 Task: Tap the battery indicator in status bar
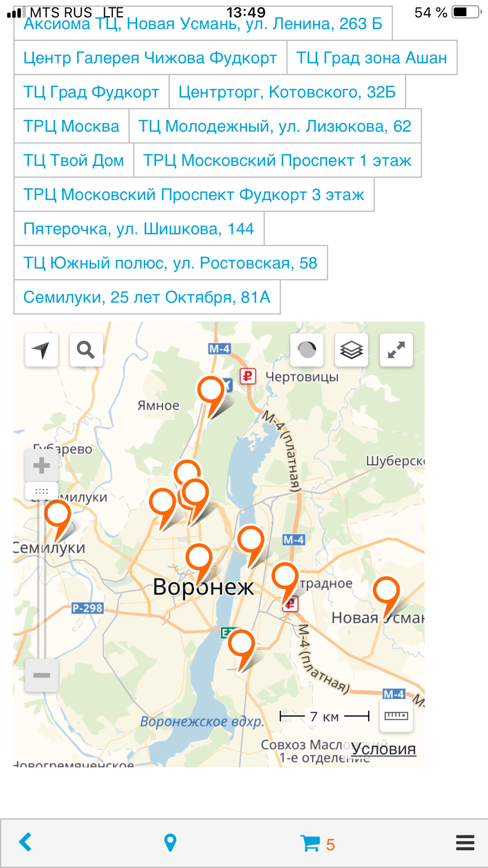point(467,12)
